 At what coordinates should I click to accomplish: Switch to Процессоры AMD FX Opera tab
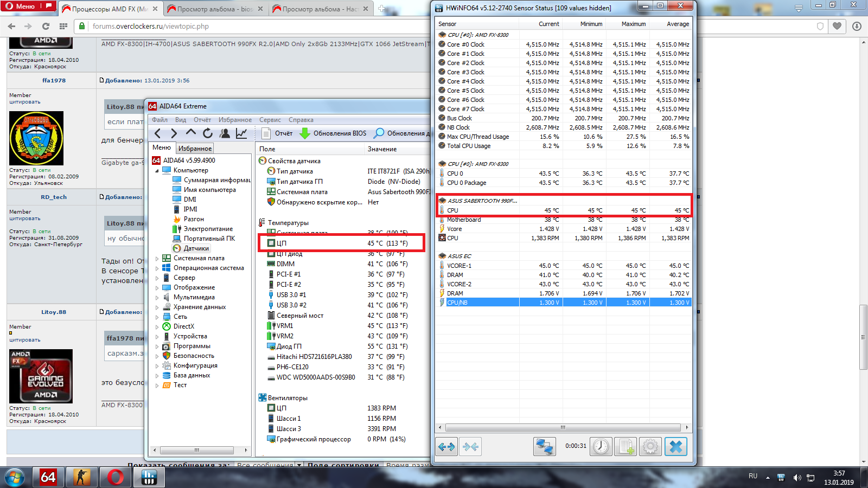coord(110,9)
